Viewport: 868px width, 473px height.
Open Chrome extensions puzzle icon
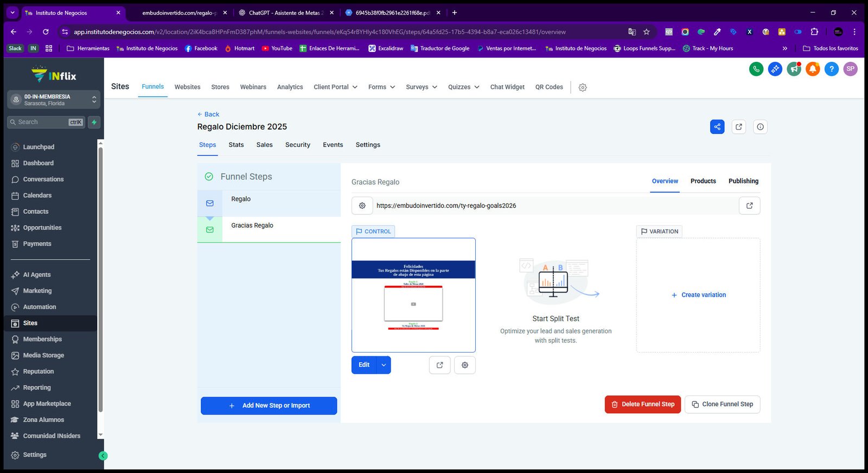814,32
